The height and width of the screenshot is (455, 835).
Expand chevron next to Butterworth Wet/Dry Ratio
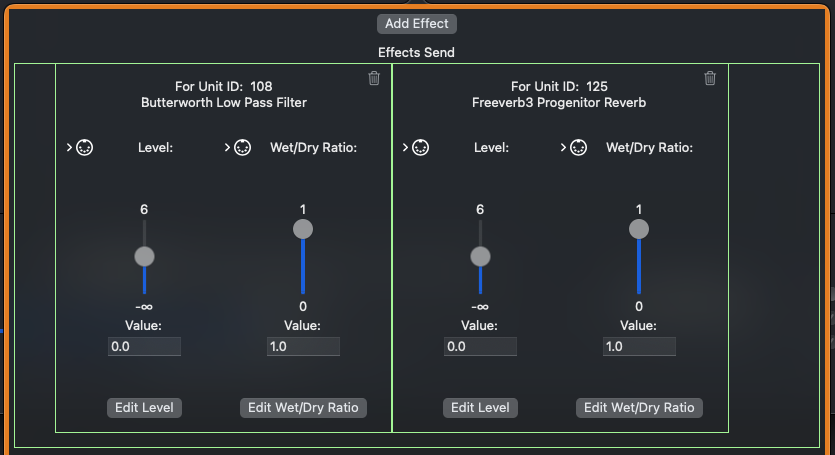227,148
